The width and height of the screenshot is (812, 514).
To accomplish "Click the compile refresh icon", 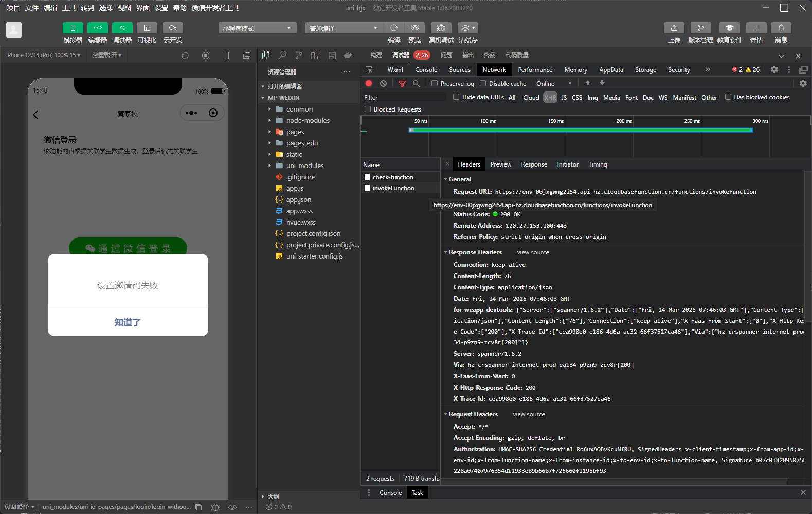I will click(x=394, y=28).
